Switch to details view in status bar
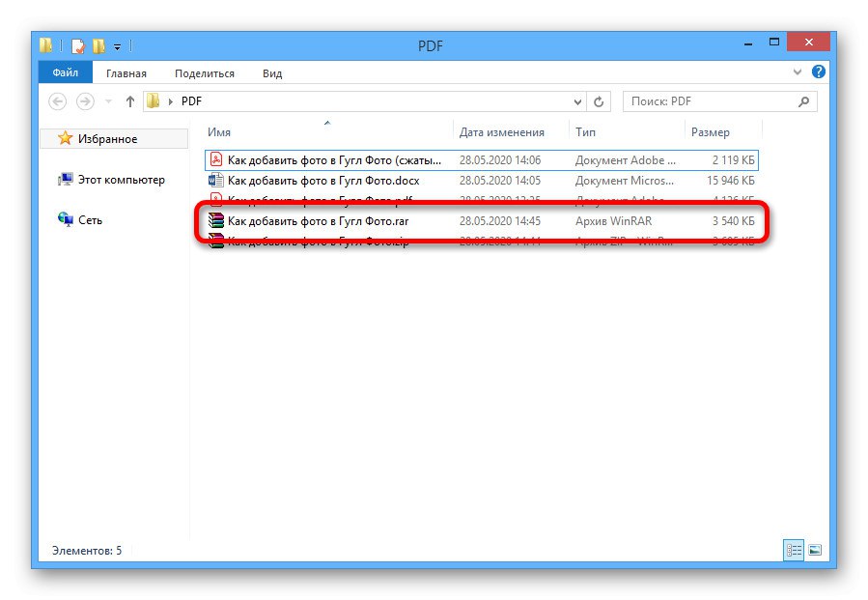Viewport: 868px width, 600px height. 794,550
